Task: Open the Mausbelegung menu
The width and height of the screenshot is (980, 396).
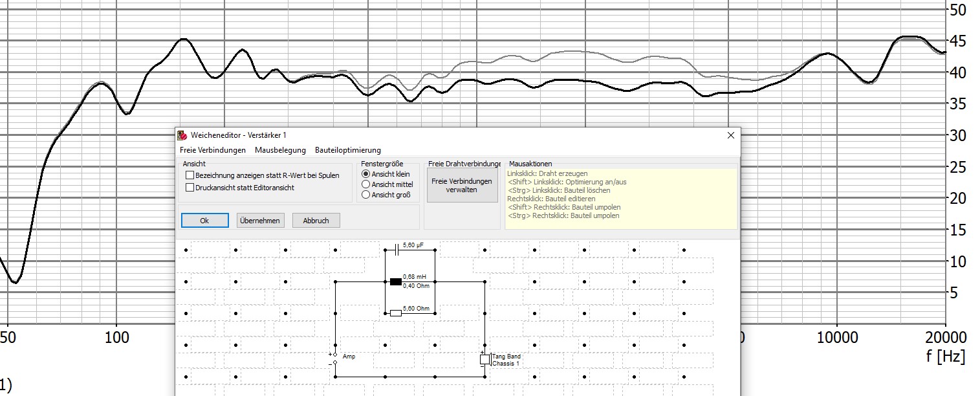Action: coord(280,150)
